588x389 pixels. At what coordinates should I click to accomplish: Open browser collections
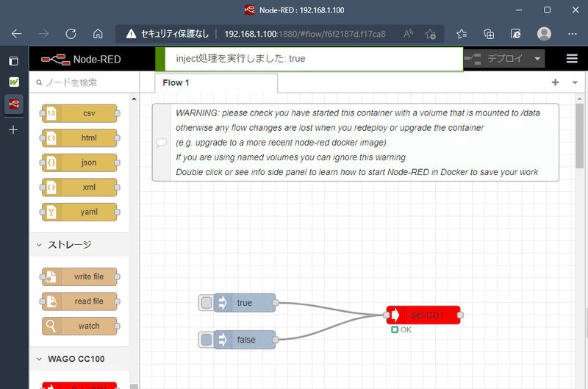[489, 34]
